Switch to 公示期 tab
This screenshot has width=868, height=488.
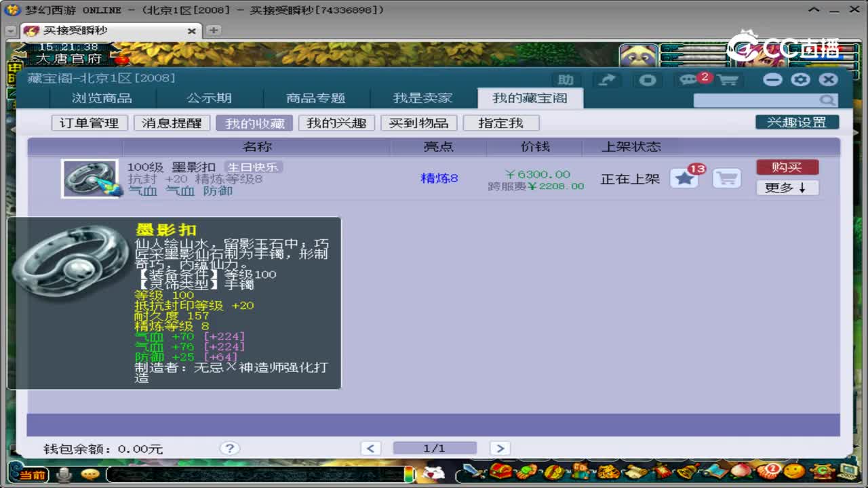pyautogui.click(x=210, y=98)
